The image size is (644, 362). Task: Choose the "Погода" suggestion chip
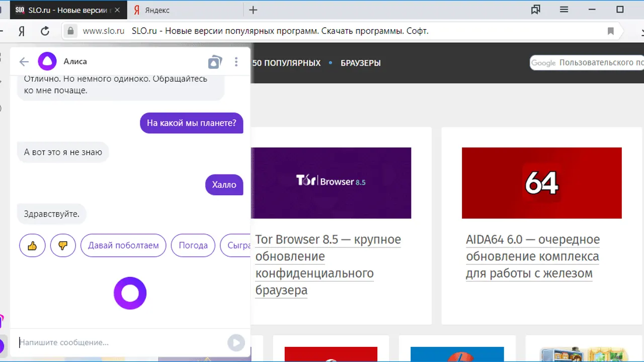193,245
